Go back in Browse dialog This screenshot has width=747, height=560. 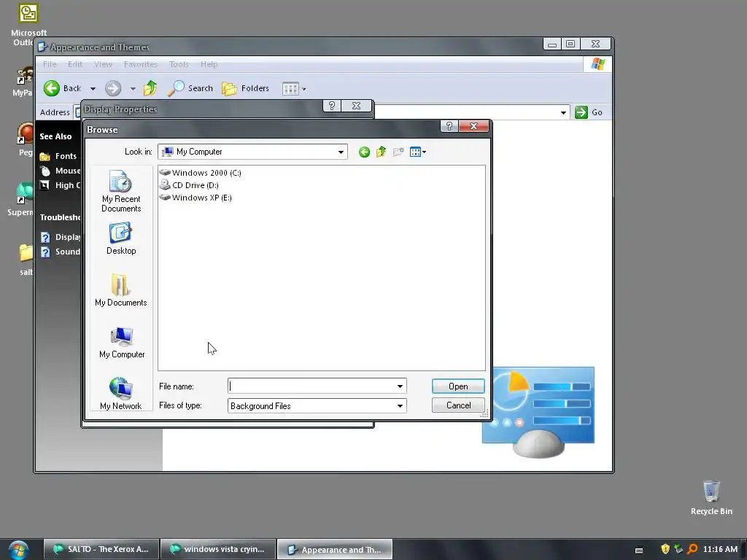tap(364, 152)
